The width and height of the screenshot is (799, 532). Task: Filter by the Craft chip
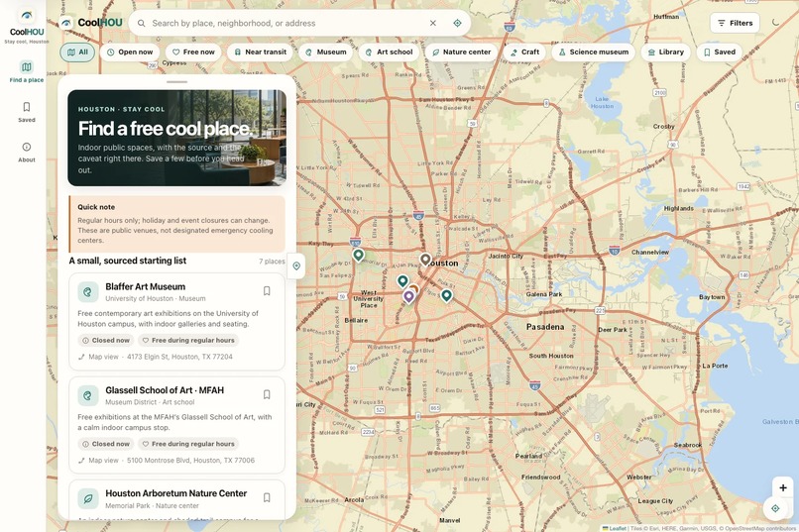524,52
